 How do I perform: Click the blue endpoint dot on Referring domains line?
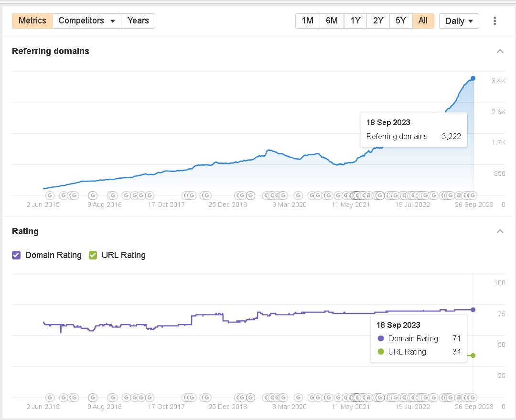coord(473,78)
